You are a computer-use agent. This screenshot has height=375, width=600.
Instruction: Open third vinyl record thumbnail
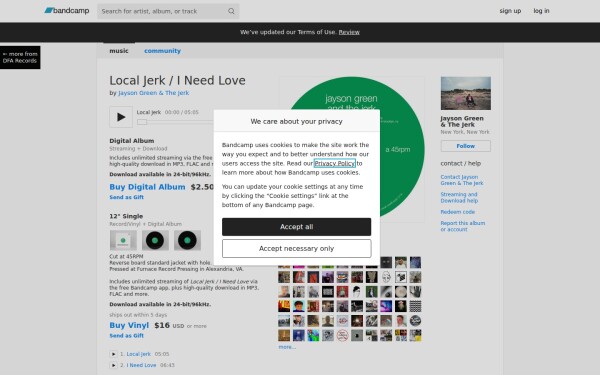[187, 240]
